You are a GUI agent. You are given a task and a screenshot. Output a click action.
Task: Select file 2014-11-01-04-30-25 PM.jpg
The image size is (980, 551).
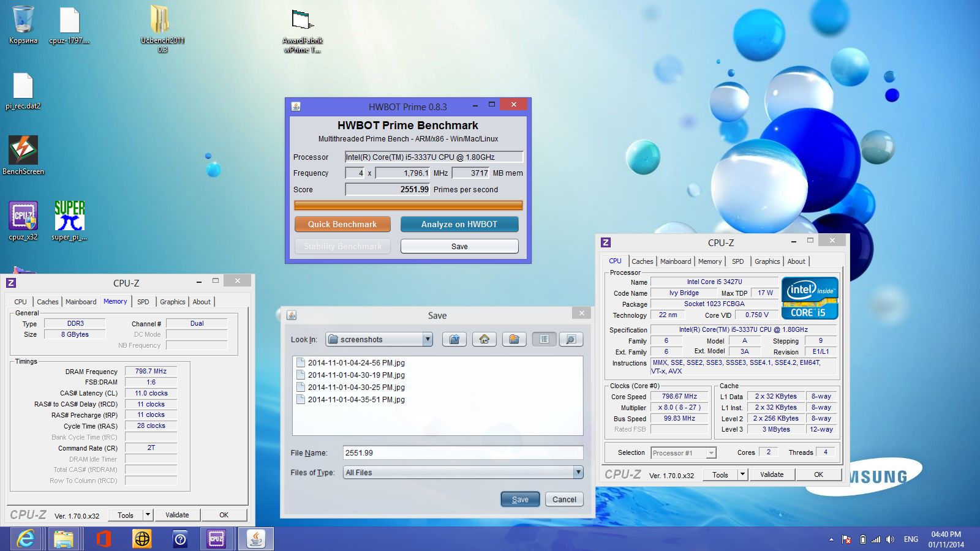(350, 387)
